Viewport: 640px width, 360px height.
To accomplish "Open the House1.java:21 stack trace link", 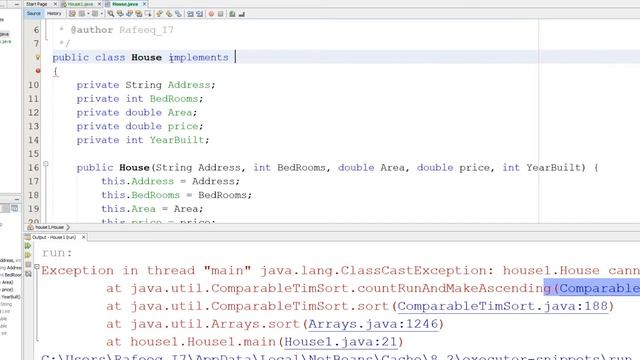I will (x=341, y=342).
